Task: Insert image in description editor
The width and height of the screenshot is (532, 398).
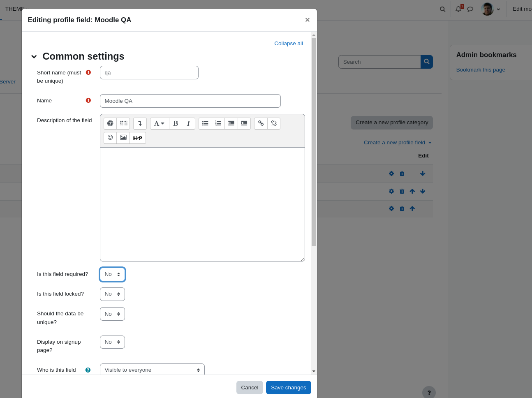Action: pos(123,138)
